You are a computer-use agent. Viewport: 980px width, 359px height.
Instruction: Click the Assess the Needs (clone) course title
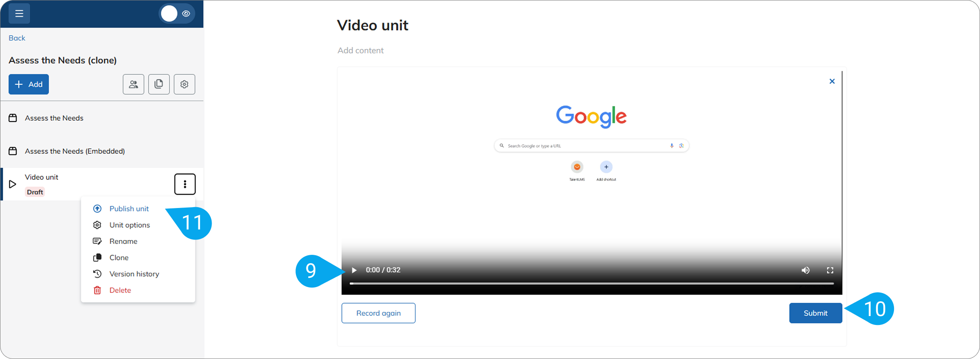pos(63,60)
